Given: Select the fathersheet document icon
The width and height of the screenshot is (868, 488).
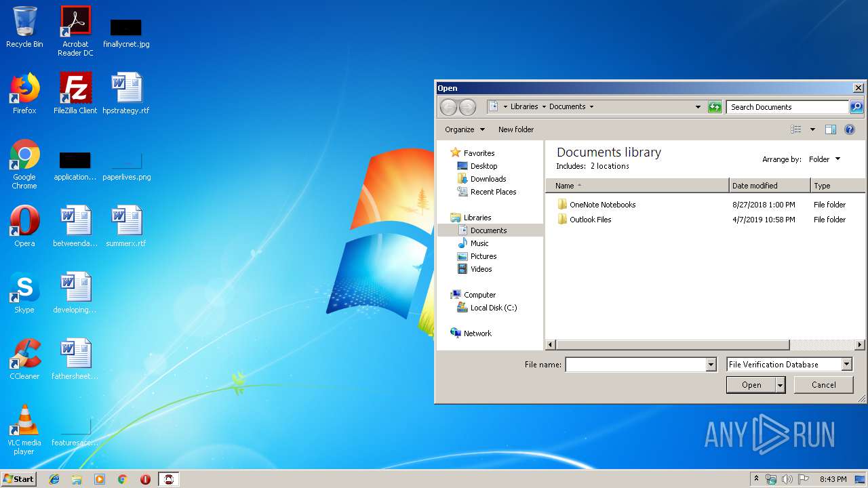Looking at the screenshot, I should pyautogui.click(x=75, y=359).
